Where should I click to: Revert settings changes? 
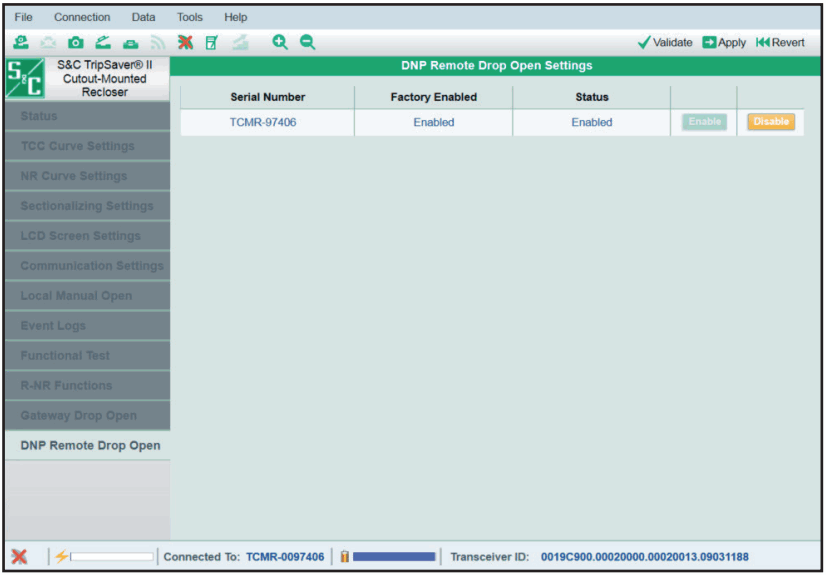pos(780,43)
